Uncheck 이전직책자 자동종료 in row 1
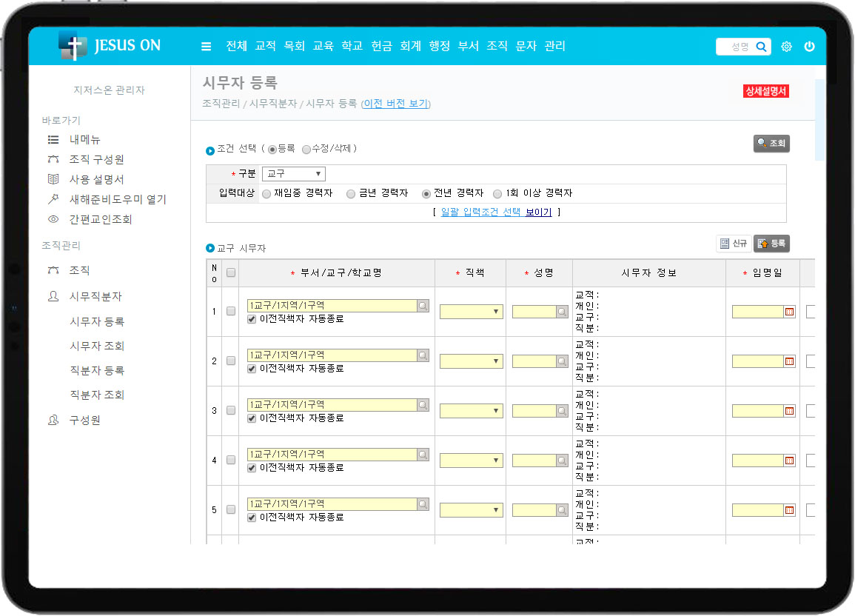Screen dimensions: 855x616 pyautogui.click(x=252, y=319)
